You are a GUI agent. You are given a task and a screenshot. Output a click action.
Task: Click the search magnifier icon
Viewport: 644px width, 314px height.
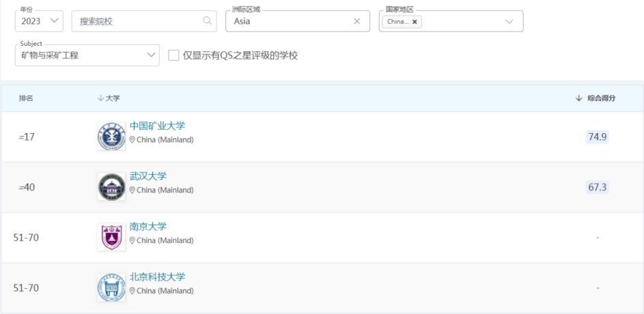(208, 21)
